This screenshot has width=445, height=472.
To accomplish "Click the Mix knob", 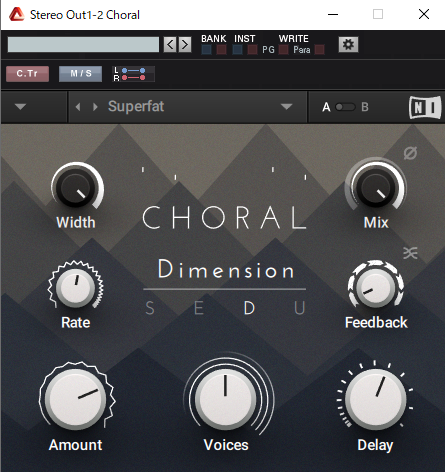I will (376, 188).
